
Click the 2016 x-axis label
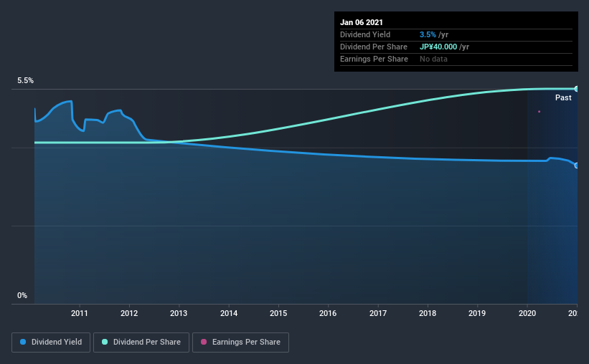point(328,313)
